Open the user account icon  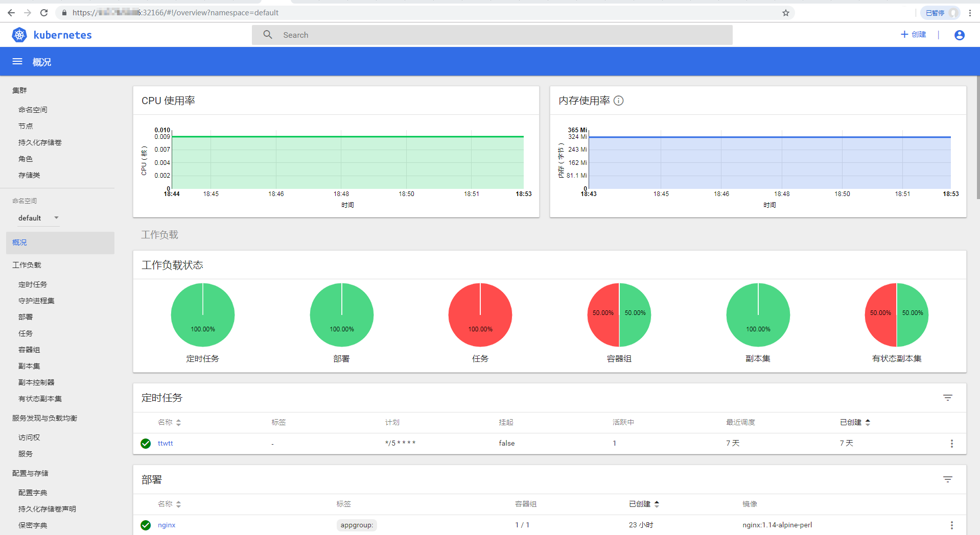click(960, 35)
